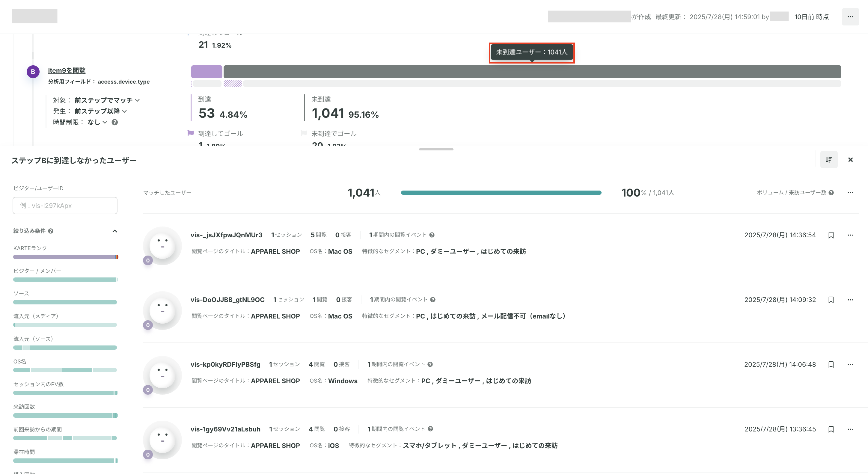
Task: Click view-event help icon for vis-1gy69Vv21aLsbuh
Action: pyautogui.click(x=430, y=429)
